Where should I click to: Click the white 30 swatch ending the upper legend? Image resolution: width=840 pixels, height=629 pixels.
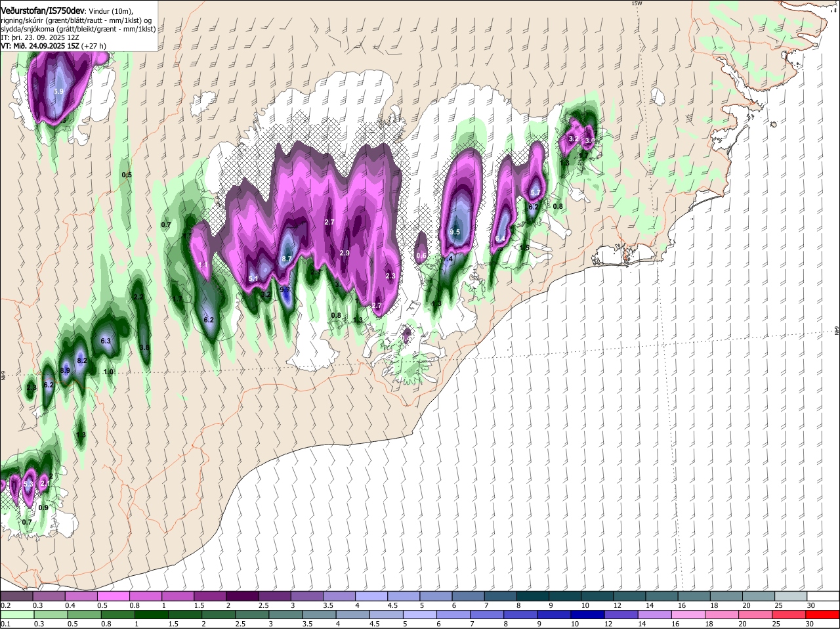824,596
